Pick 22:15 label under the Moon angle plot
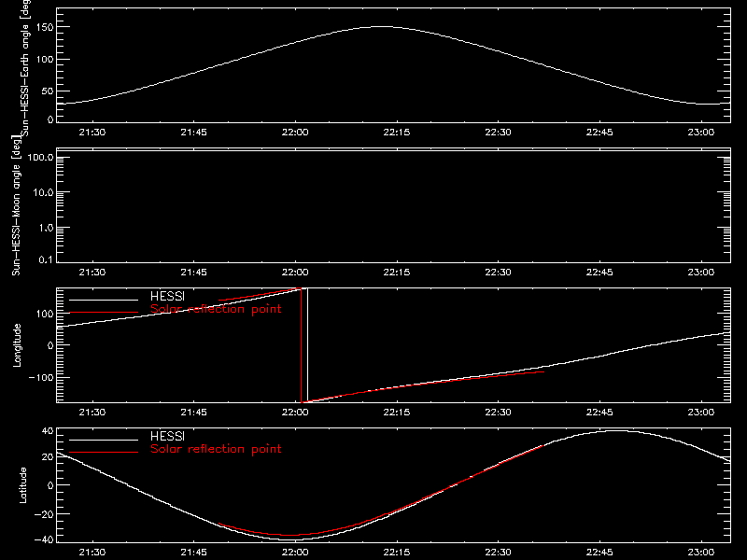The width and height of the screenshot is (747, 560). click(396, 273)
